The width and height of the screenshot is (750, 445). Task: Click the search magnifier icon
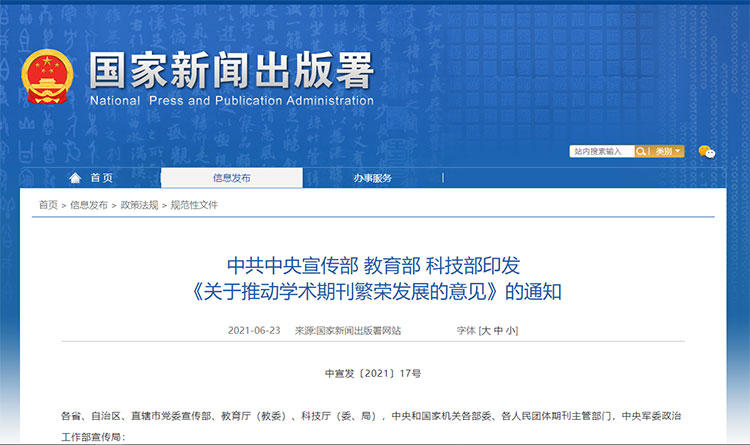point(642,151)
